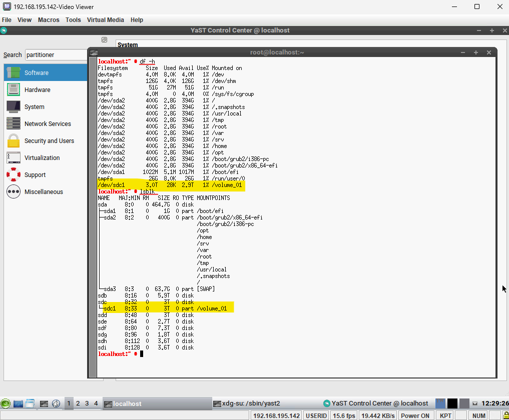Open the Software category in YaST
The height and width of the screenshot is (420, 509).
pyautogui.click(x=46, y=72)
